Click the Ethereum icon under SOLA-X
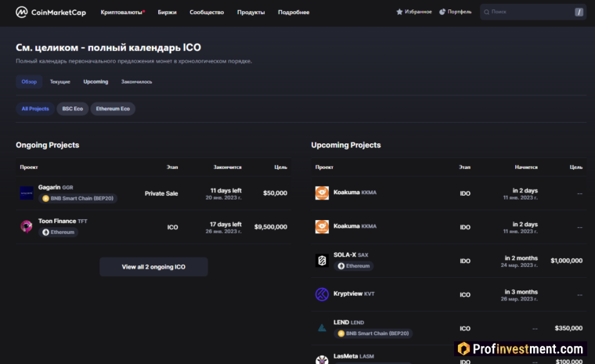The height and width of the screenshot is (364, 595). tap(341, 266)
